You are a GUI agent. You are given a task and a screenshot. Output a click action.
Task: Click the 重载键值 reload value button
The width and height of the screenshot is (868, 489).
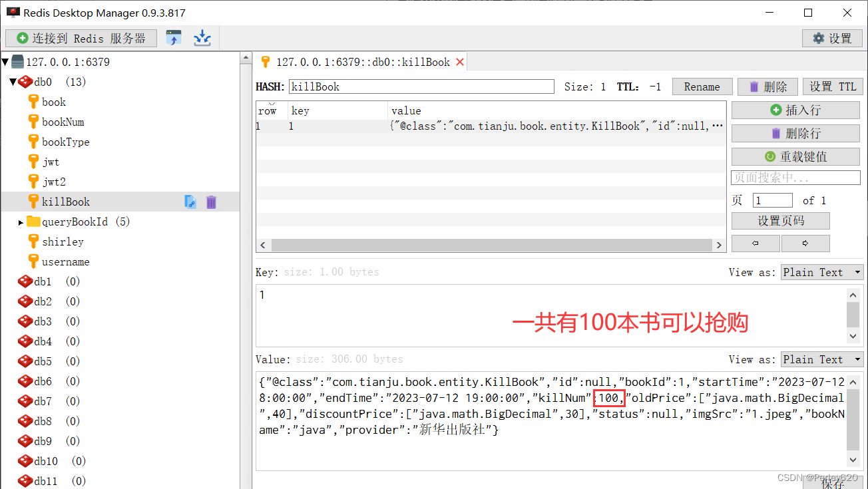coord(795,156)
